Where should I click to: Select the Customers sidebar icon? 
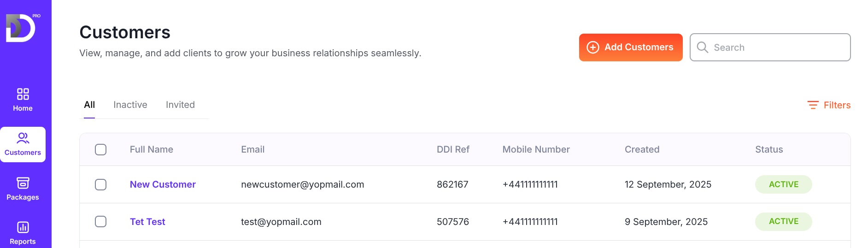(23, 138)
